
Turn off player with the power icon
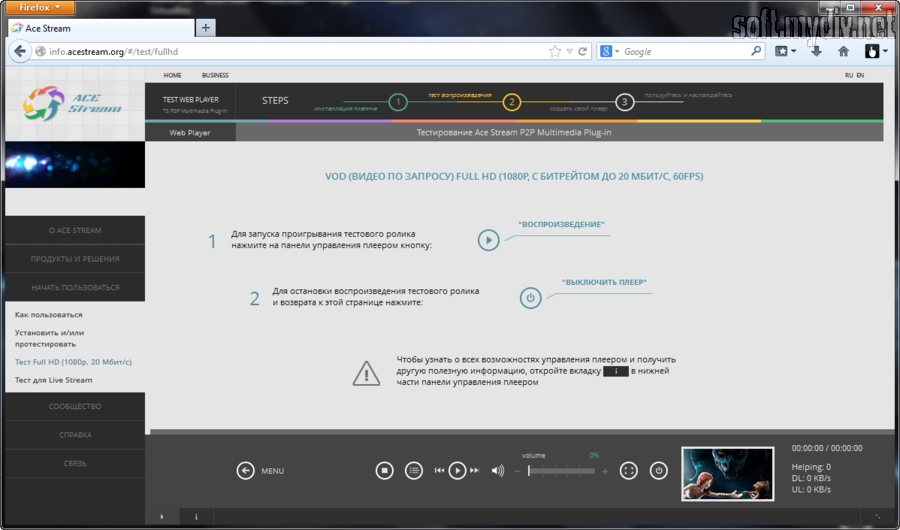(x=658, y=470)
